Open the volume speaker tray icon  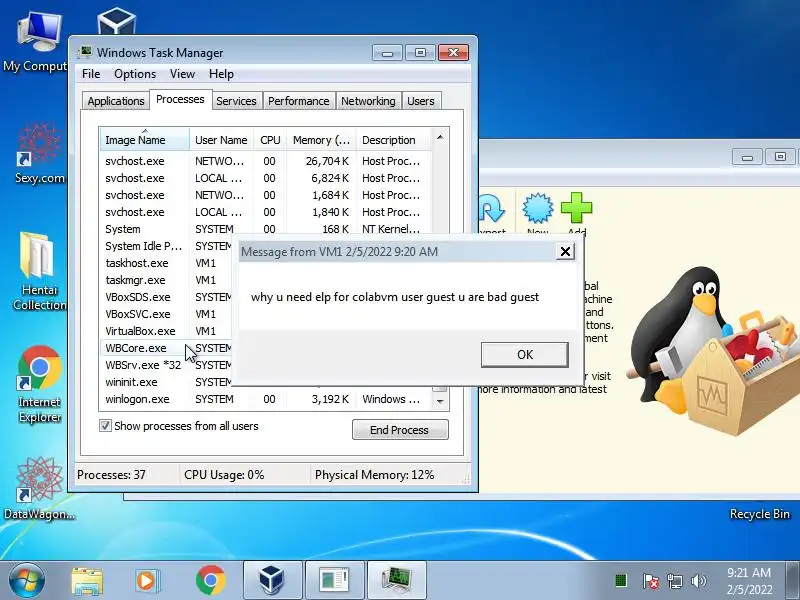[698, 581]
